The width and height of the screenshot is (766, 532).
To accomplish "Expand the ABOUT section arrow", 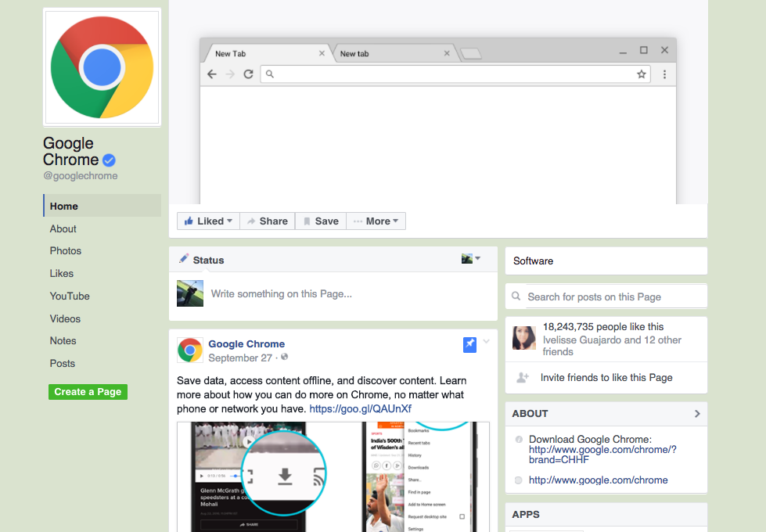I will click(x=697, y=414).
